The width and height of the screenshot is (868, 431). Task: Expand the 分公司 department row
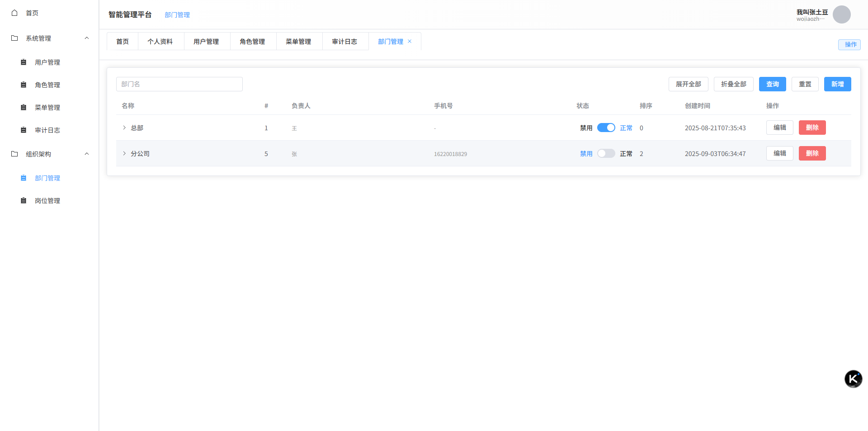(x=124, y=153)
